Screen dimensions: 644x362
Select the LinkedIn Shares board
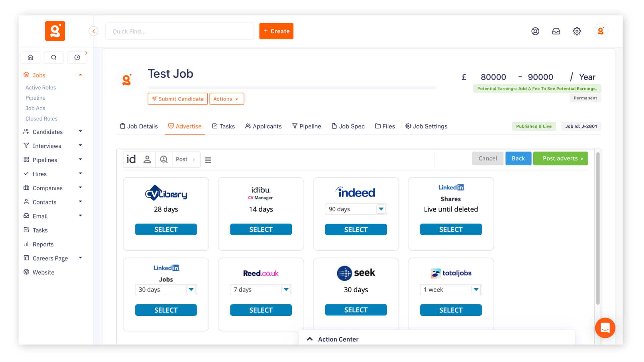451,230
